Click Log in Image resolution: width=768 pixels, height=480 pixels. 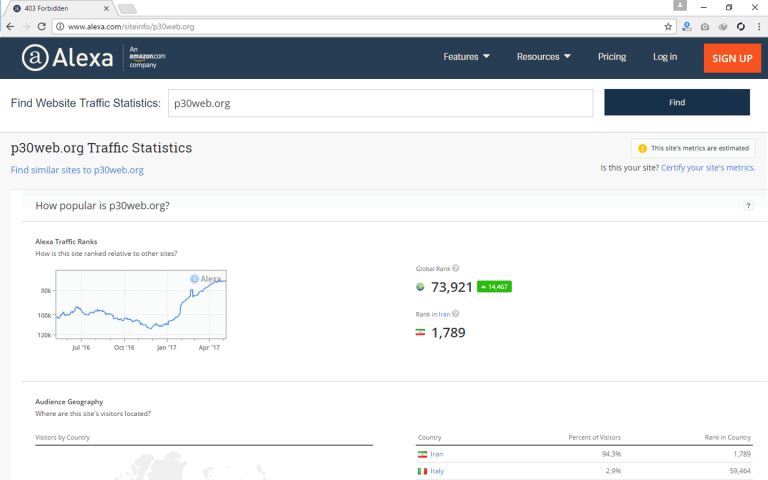click(665, 57)
